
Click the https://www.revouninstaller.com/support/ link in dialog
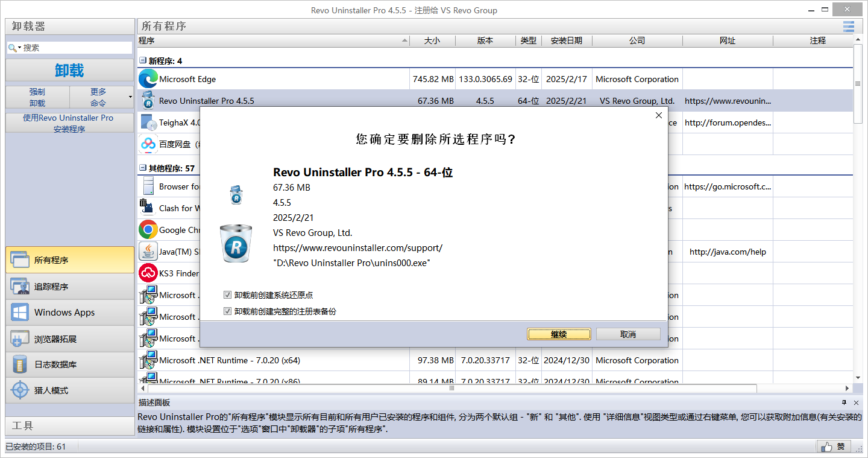click(357, 248)
